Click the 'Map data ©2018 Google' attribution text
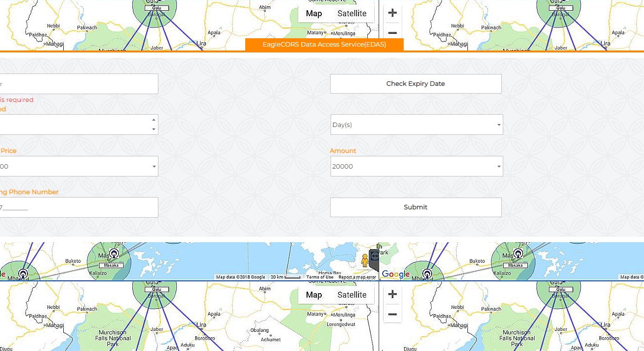644x351 pixels. pyautogui.click(x=241, y=277)
